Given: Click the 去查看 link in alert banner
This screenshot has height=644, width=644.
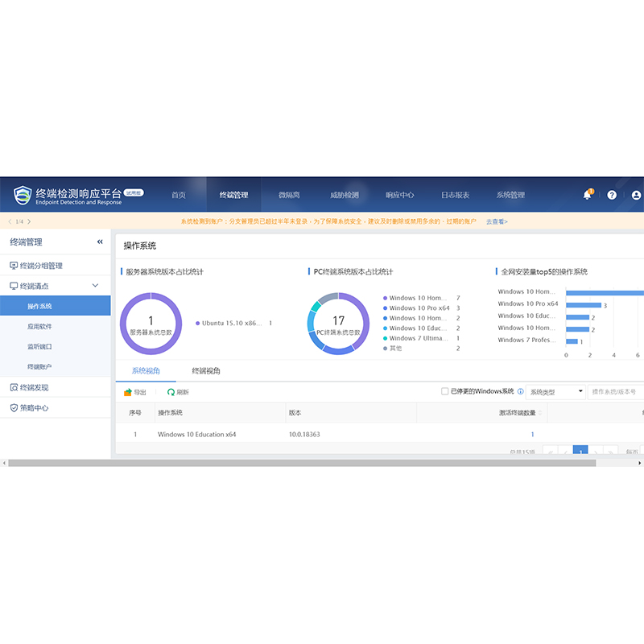Looking at the screenshot, I should click(x=497, y=221).
